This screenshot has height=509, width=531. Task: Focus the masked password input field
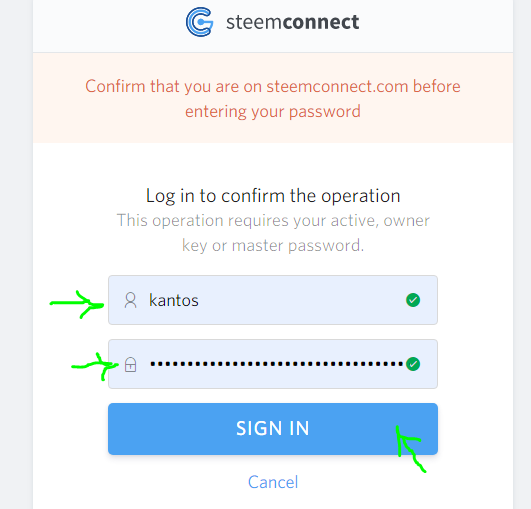[273, 364]
